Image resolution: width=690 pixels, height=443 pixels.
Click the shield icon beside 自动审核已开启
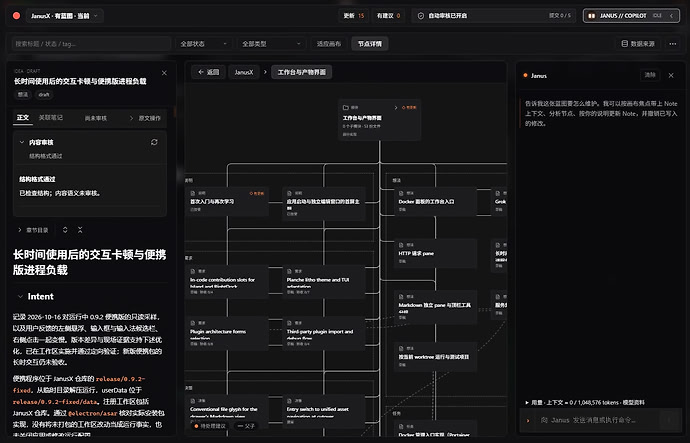point(421,16)
